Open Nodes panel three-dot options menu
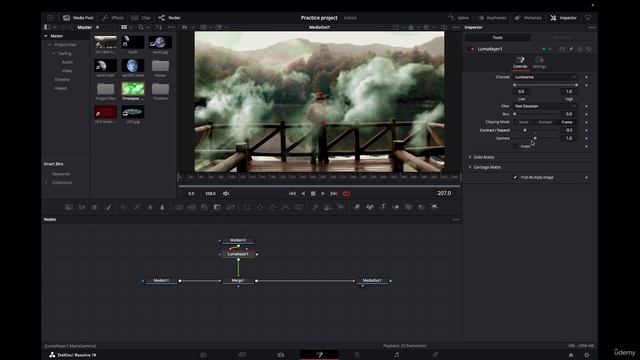 [x=456, y=220]
